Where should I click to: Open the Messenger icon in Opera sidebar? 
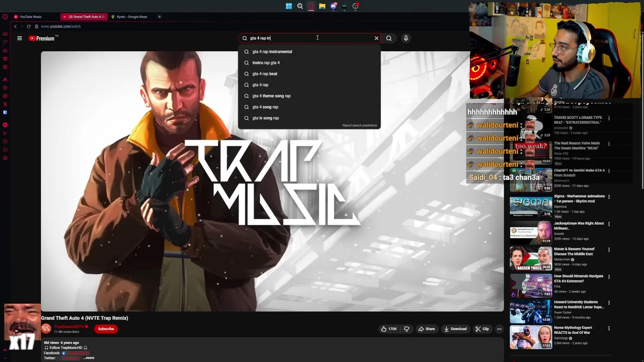tap(5, 87)
